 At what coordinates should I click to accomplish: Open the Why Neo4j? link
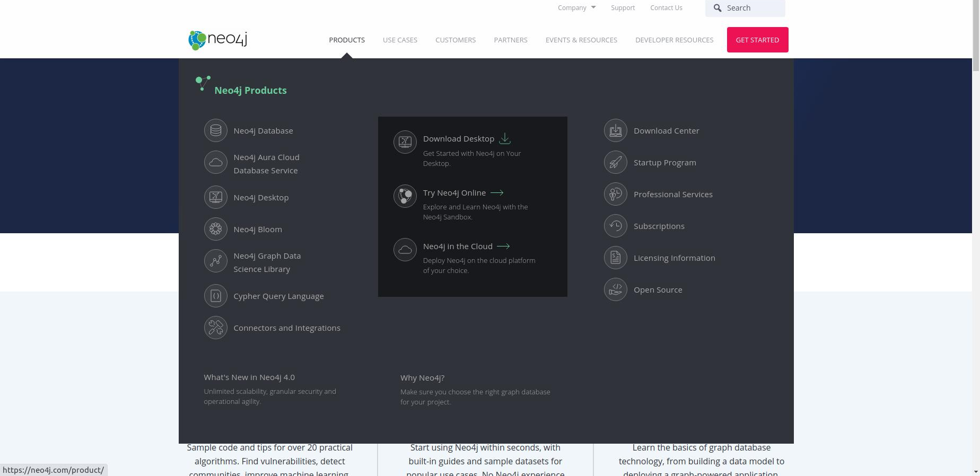(x=422, y=378)
